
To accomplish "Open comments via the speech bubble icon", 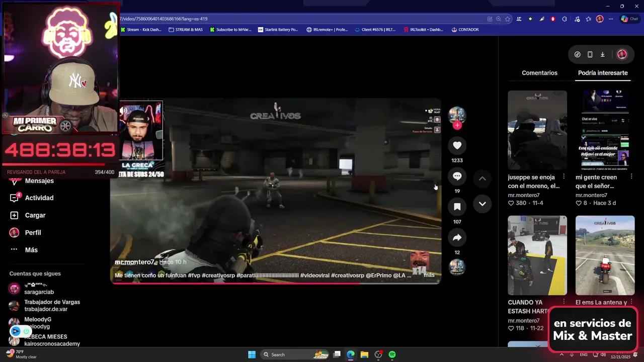I will 457,176.
